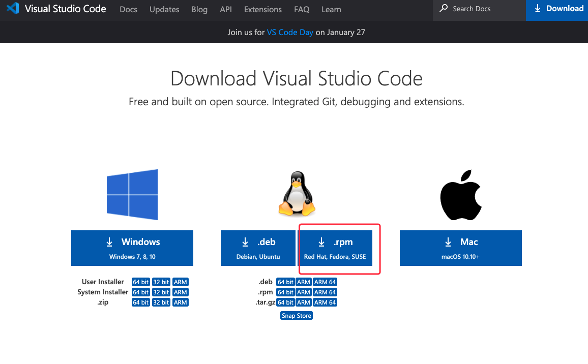Download the Windows 7, 8, 10 installer
The image size is (588, 364).
[x=132, y=248]
